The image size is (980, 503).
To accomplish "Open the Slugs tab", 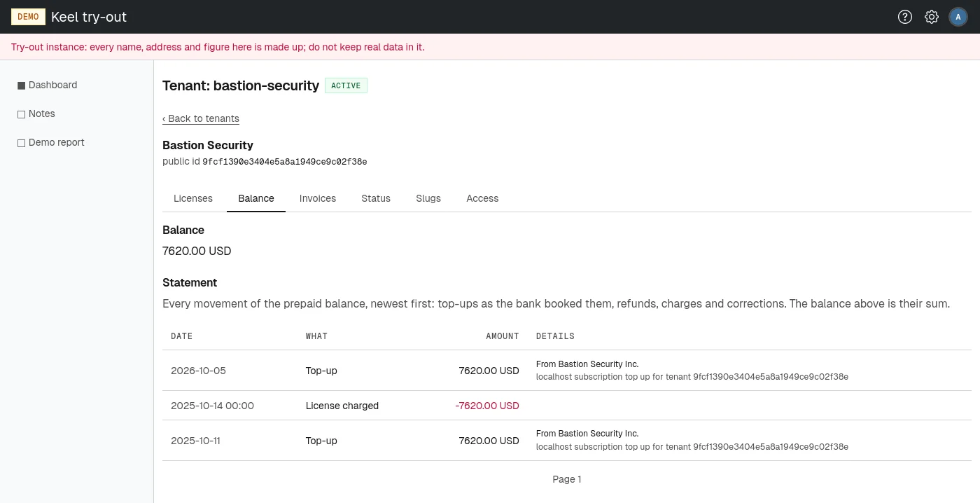I will [x=428, y=198].
